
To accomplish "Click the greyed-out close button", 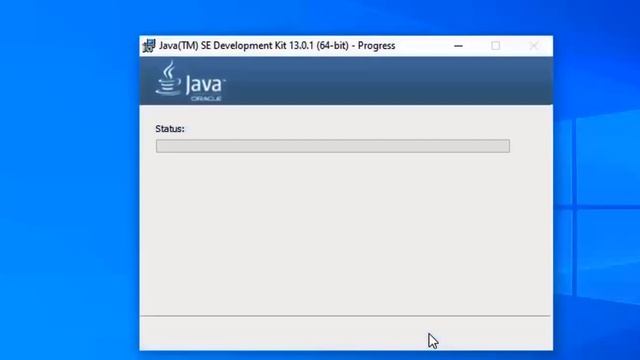I will (533, 46).
